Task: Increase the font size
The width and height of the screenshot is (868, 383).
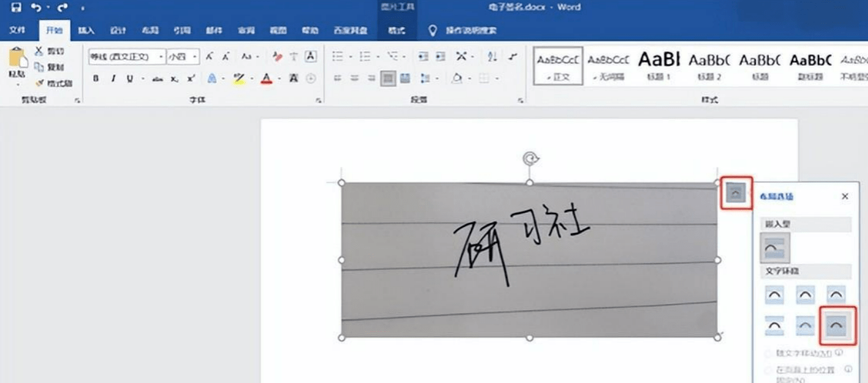Action: click(209, 57)
